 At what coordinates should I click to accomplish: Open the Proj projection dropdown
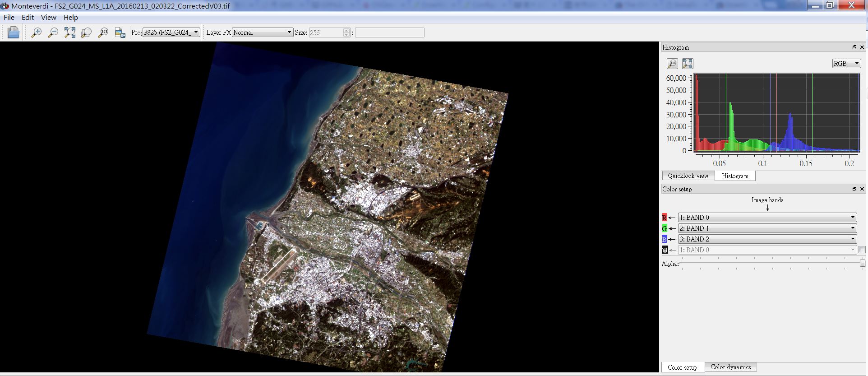tap(171, 32)
